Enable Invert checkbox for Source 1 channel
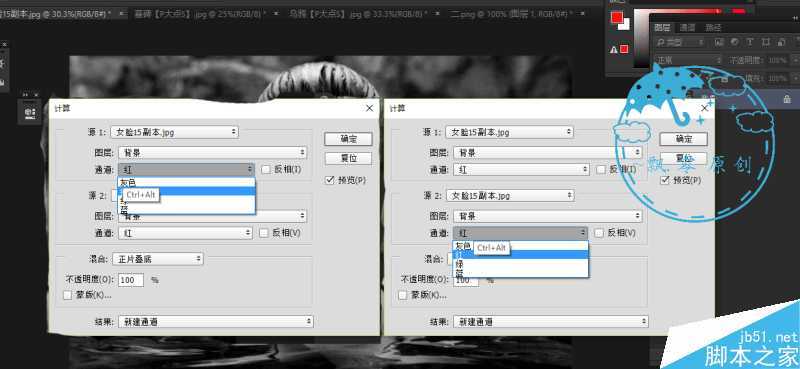Screen dimensions: 800x369 pyautogui.click(x=265, y=169)
